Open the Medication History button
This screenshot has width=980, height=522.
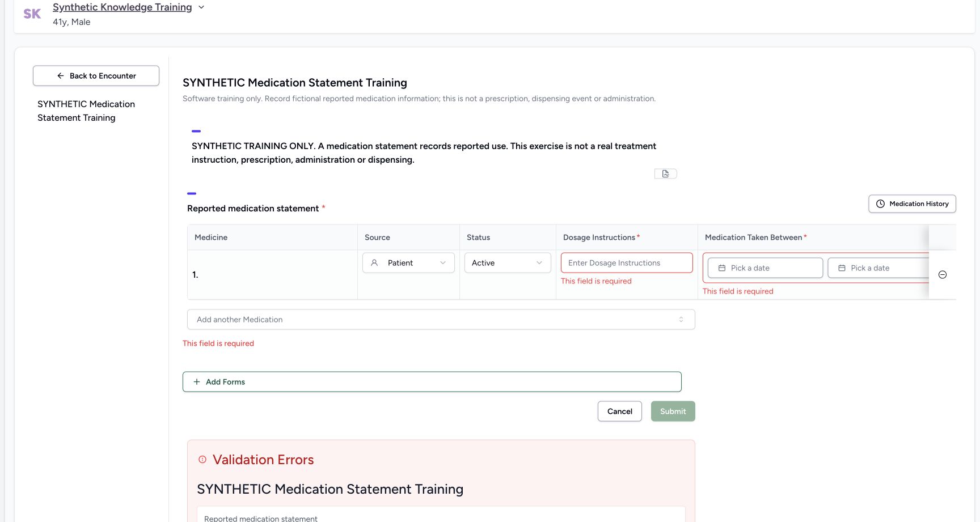[x=912, y=204]
